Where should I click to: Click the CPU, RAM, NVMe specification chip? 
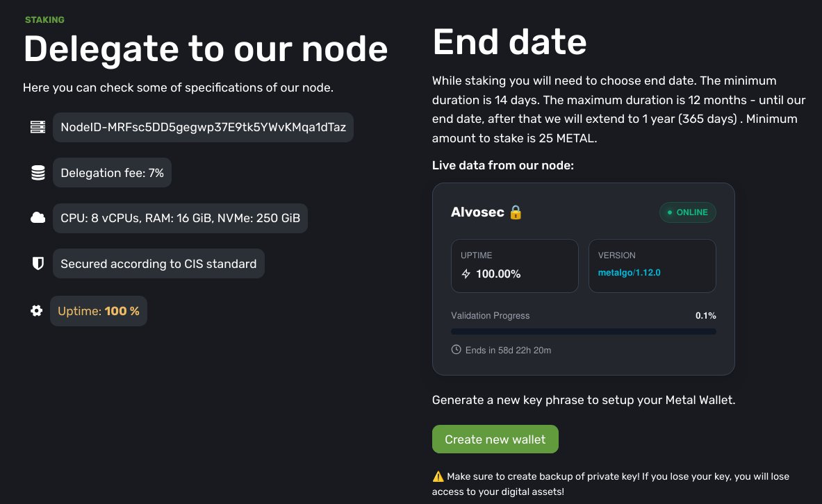tap(180, 218)
